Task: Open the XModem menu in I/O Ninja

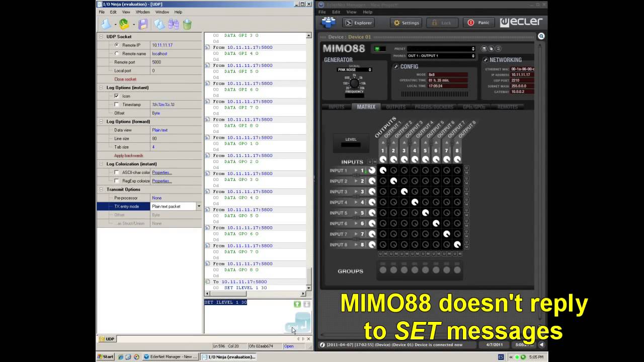Action: coord(142,12)
